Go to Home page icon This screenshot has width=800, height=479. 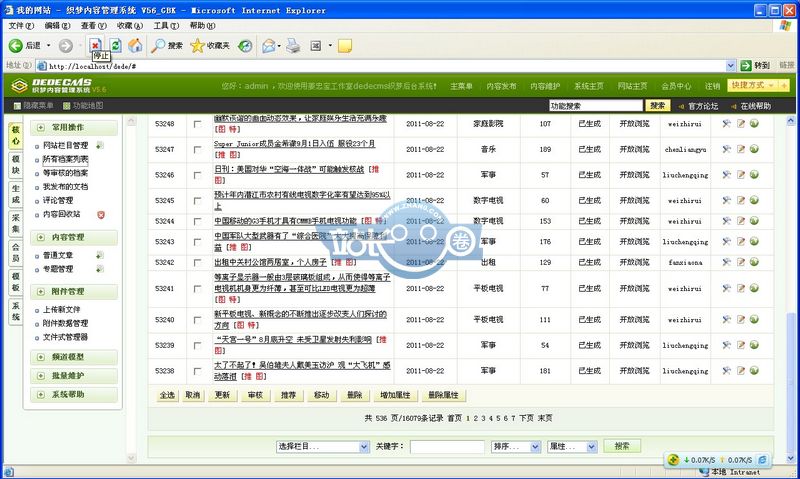135,45
